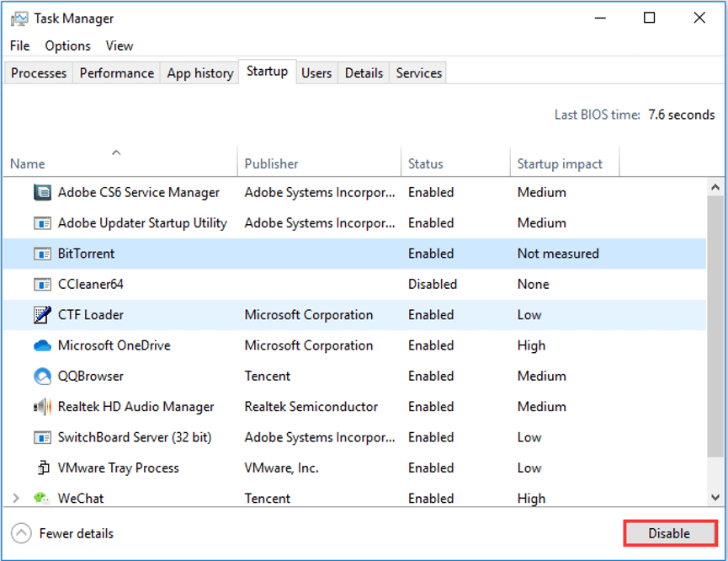Click the QQBrowser icon
The image size is (728, 561).
tap(42, 376)
